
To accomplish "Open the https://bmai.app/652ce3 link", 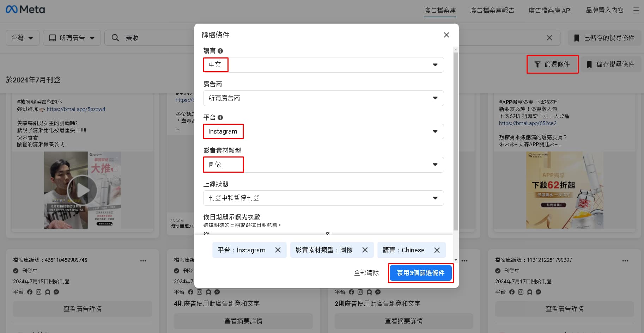I will point(528,123).
